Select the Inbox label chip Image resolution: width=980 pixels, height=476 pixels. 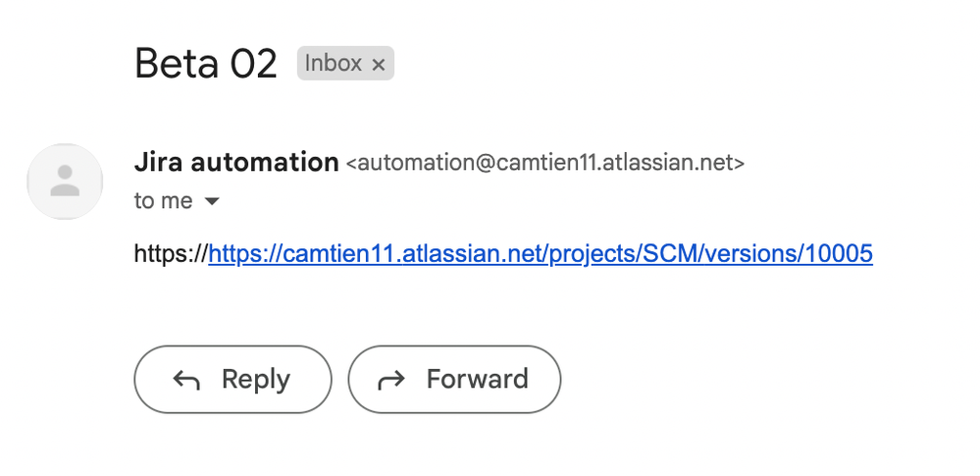point(345,63)
